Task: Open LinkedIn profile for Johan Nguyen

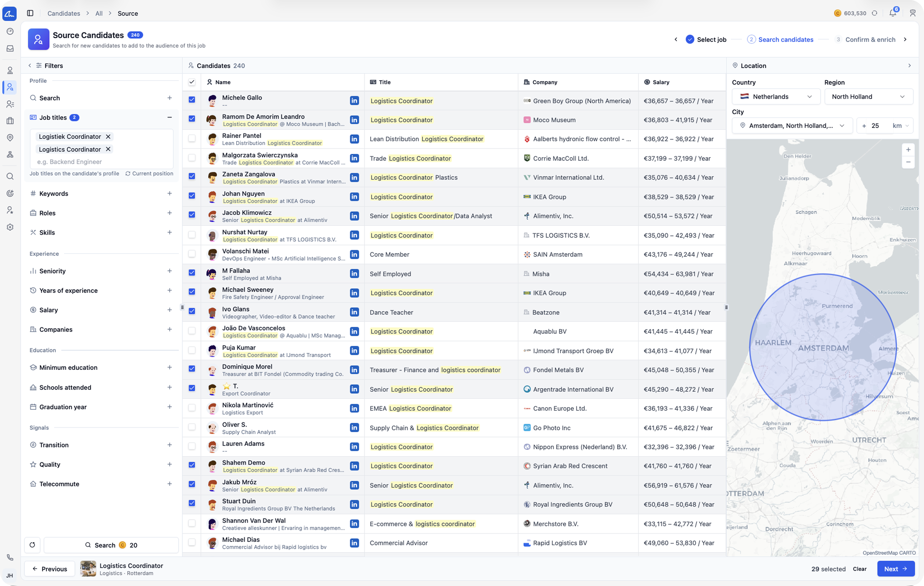Action: coord(354,197)
